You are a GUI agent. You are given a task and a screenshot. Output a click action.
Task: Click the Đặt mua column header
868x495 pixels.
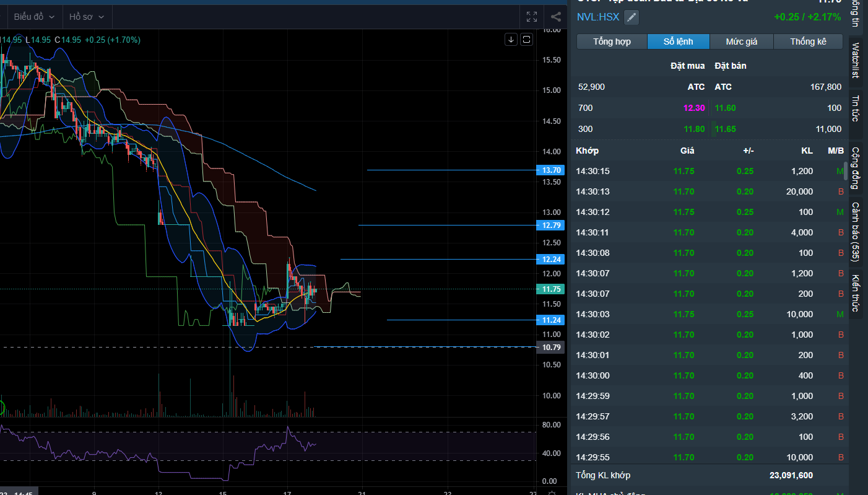pos(687,66)
